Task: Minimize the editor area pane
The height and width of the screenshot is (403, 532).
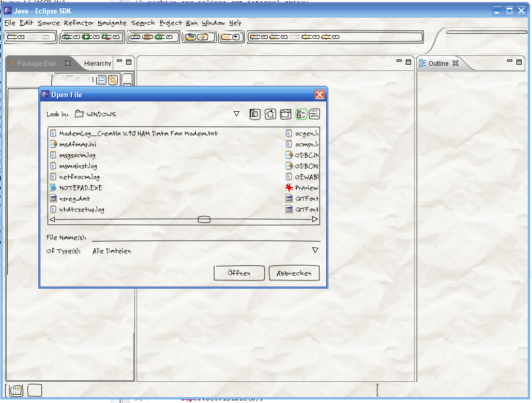Action: click(399, 62)
